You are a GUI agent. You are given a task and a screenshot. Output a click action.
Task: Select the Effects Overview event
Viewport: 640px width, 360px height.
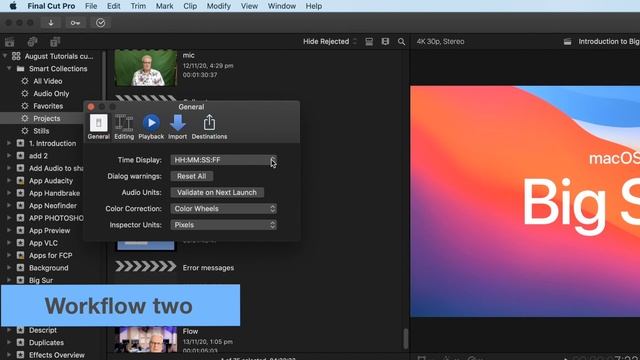point(57,355)
